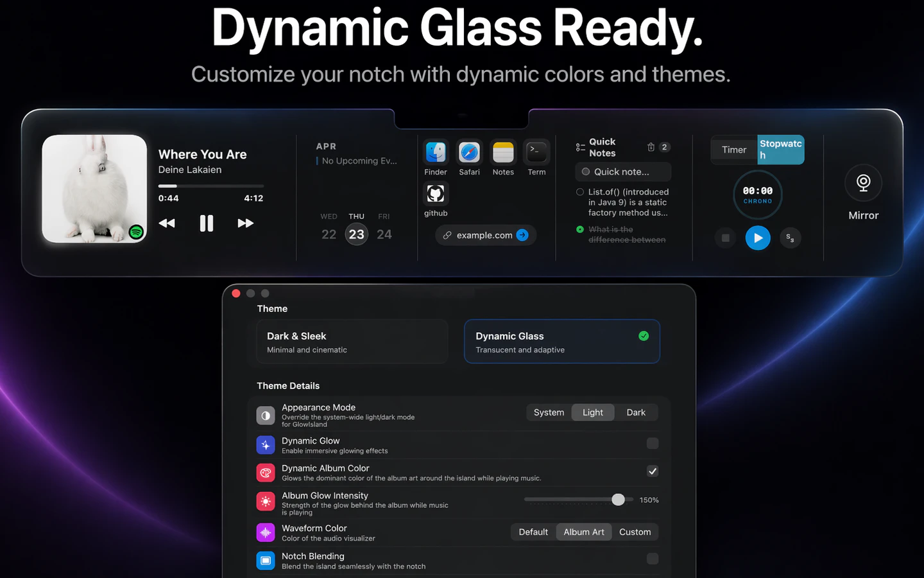The height and width of the screenshot is (578, 924).
Task: Click the Quick note input field
Action: 623,171
